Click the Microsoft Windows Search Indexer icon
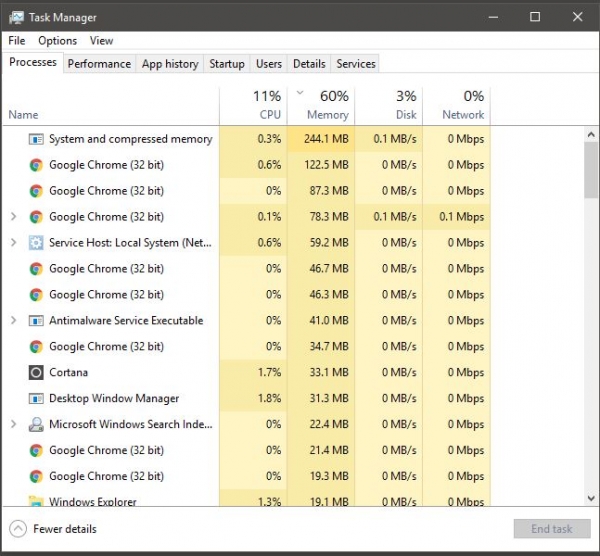This screenshot has width=600, height=556. tap(36, 425)
